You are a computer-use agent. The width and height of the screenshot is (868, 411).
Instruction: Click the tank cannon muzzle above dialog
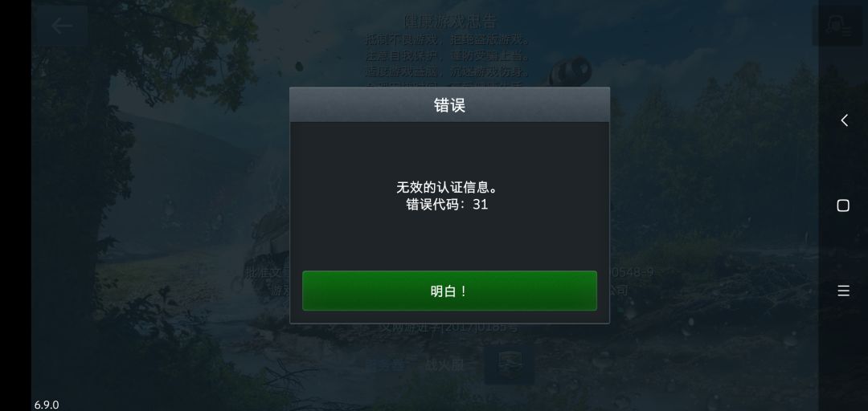pyautogui.click(x=570, y=71)
